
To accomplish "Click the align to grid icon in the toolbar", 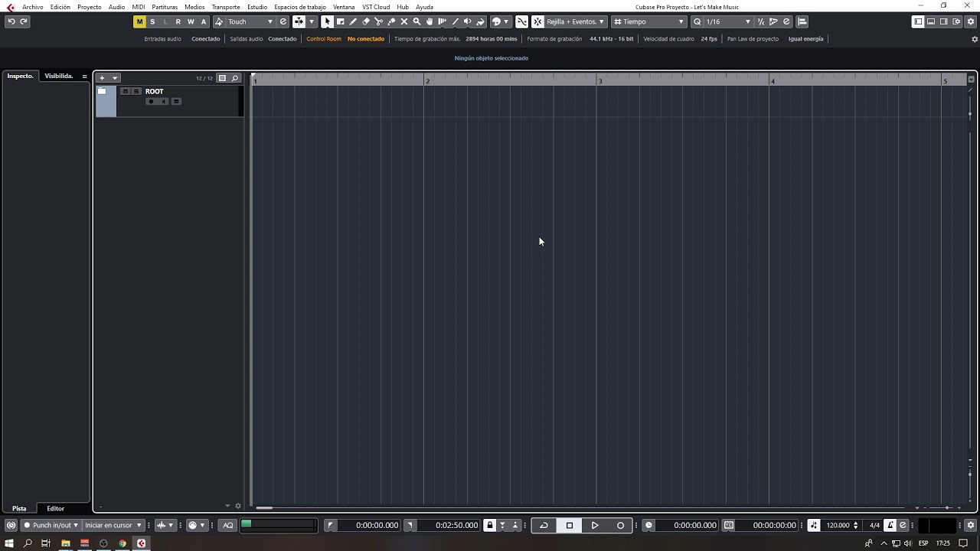I will coord(802,21).
